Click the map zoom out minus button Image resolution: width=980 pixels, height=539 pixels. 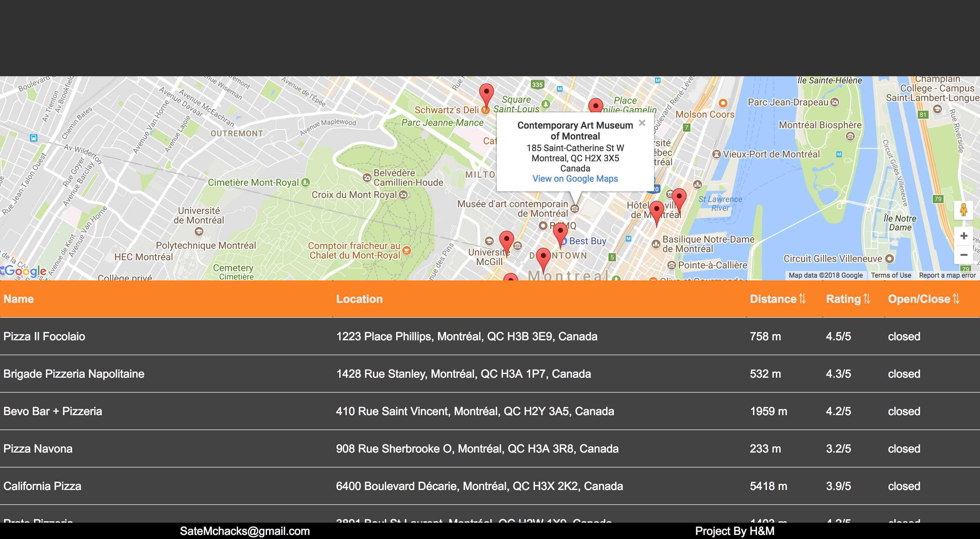pyautogui.click(x=963, y=255)
